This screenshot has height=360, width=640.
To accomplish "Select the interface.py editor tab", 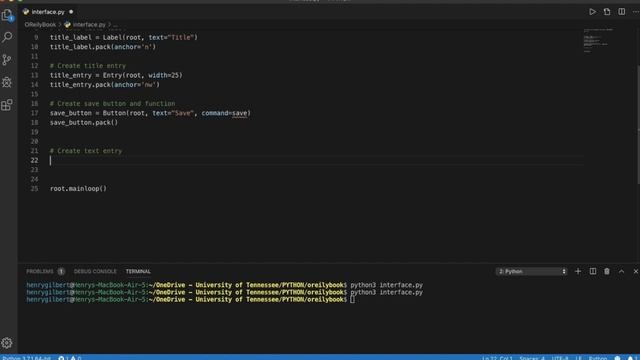I will (48, 12).
